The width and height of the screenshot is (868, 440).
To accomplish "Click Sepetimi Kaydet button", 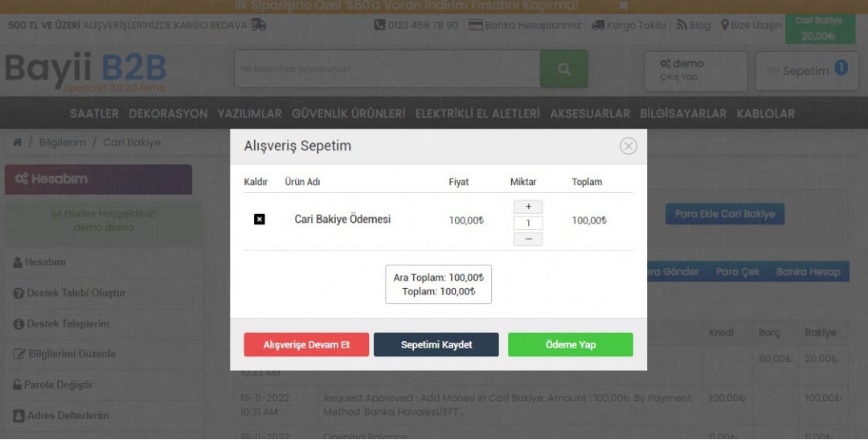I will 436,344.
